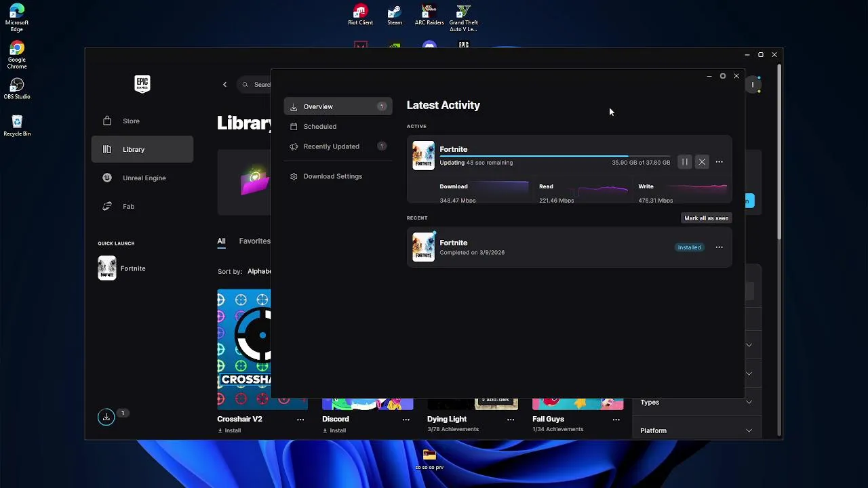The image size is (868, 488).
Task: Open the Overview downloads tab
Action: click(x=338, y=106)
